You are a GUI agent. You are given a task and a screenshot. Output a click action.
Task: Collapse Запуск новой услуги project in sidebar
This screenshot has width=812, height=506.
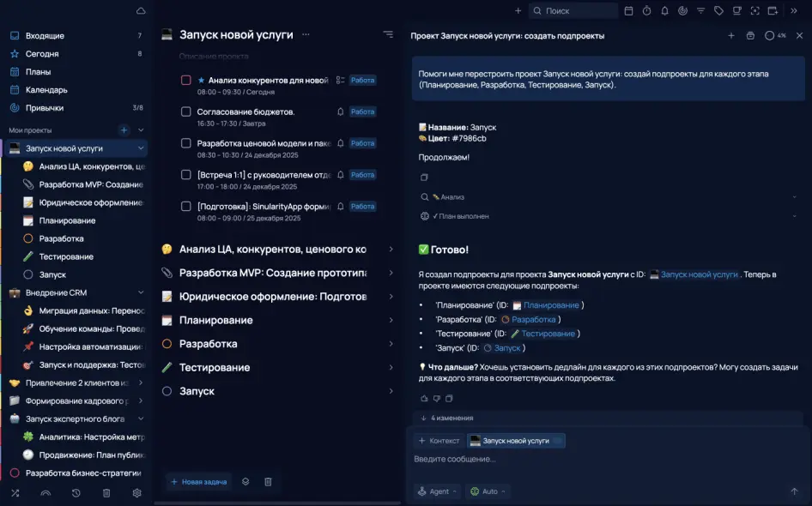(x=141, y=148)
